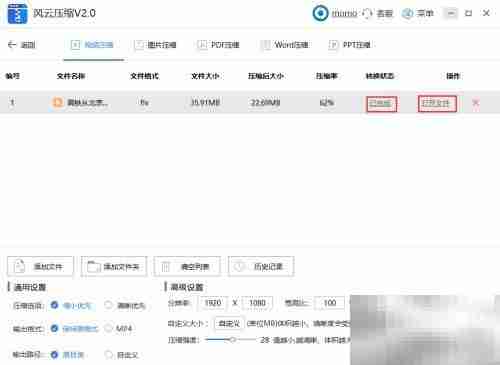This screenshot has height=365, width=500.
Task: Click the custom size button in advanced settings
Action: [x=229, y=323]
